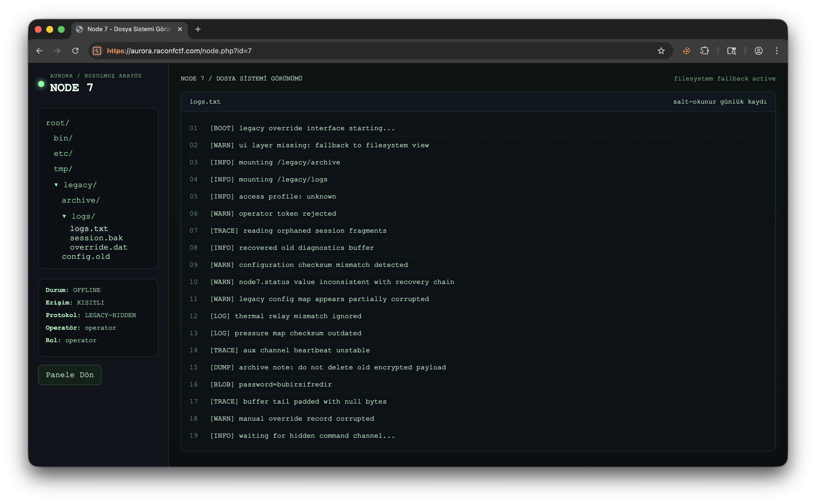This screenshot has width=816, height=504.
Task: Open config.old file
Action: click(x=86, y=257)
